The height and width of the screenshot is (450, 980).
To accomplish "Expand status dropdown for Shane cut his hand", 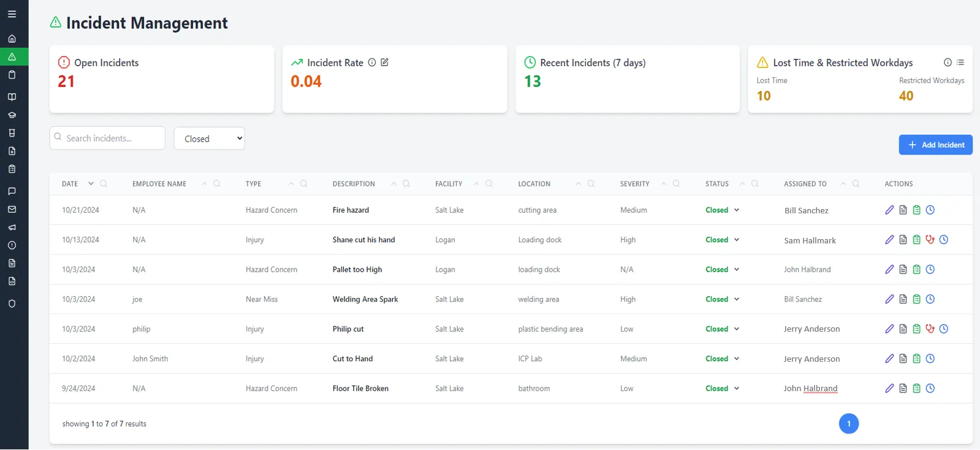I will click(x=737, y=240).
